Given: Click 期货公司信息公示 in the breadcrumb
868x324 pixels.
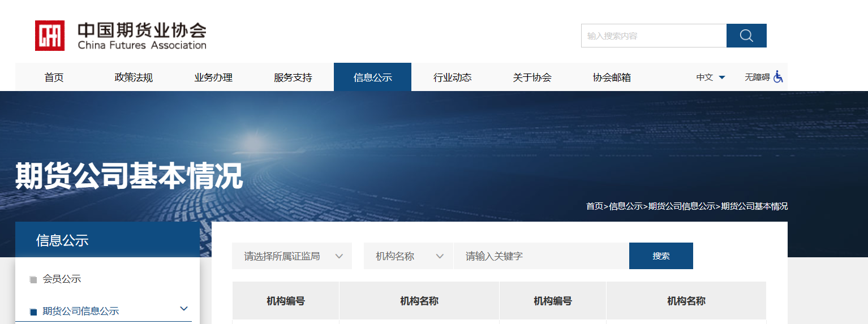Looking at the screenshot, I should coord(682,206).
